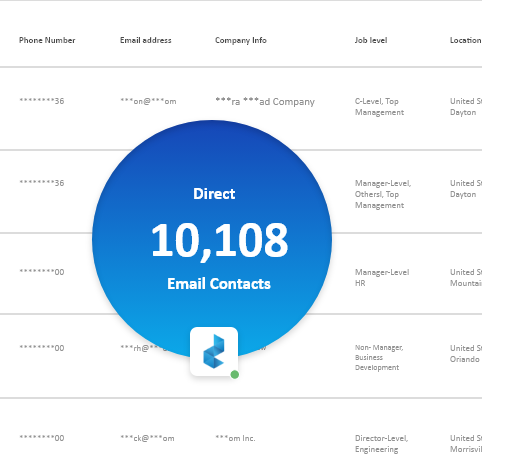Select the C-Level, Top Management job level
Image resolution: width=523 pixels, height=476 pixels.
379,107
